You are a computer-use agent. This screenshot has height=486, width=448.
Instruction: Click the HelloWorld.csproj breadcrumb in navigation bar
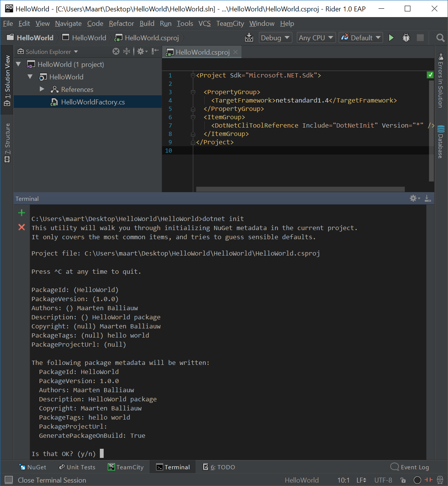pos(147,38)
